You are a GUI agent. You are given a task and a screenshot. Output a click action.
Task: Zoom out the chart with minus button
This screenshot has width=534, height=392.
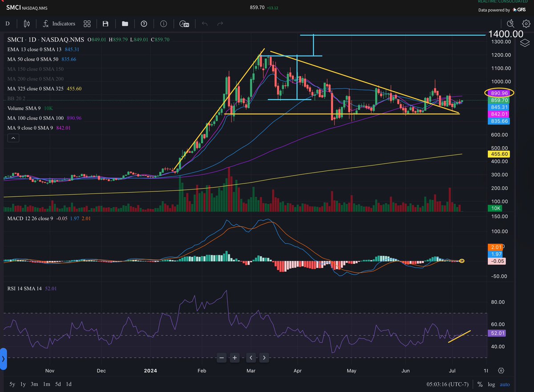tap(222, 357)
